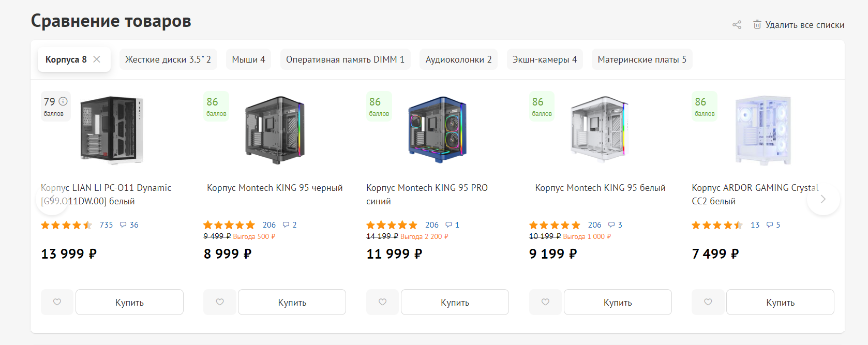Viewport: 868px width, 345px height.
Task: Click Выгода 500 ₽ discount label
Action: tap(254, 236)
